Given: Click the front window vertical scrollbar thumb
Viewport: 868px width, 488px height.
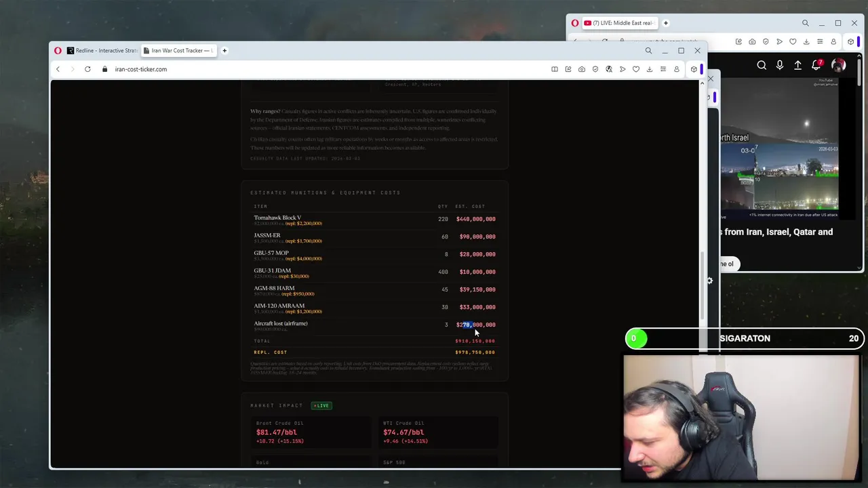Looking at the screenshot, I should [702, 285].
